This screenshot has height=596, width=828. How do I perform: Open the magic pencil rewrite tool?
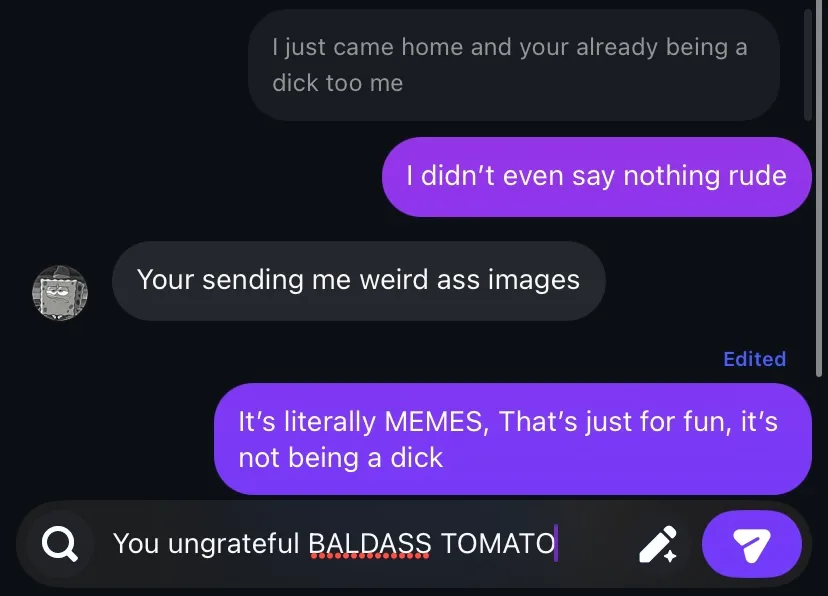(x=658, y=544)
